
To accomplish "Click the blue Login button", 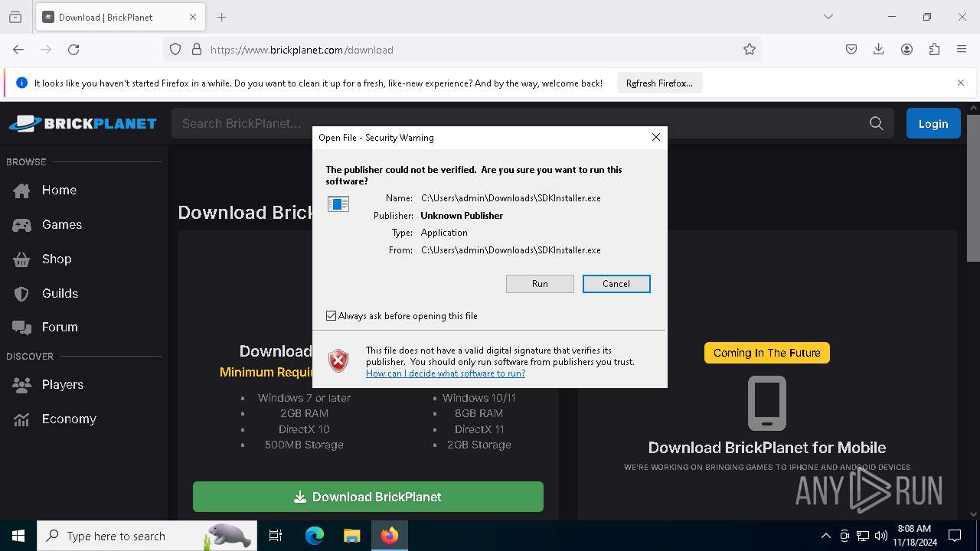I will [933, 123].
